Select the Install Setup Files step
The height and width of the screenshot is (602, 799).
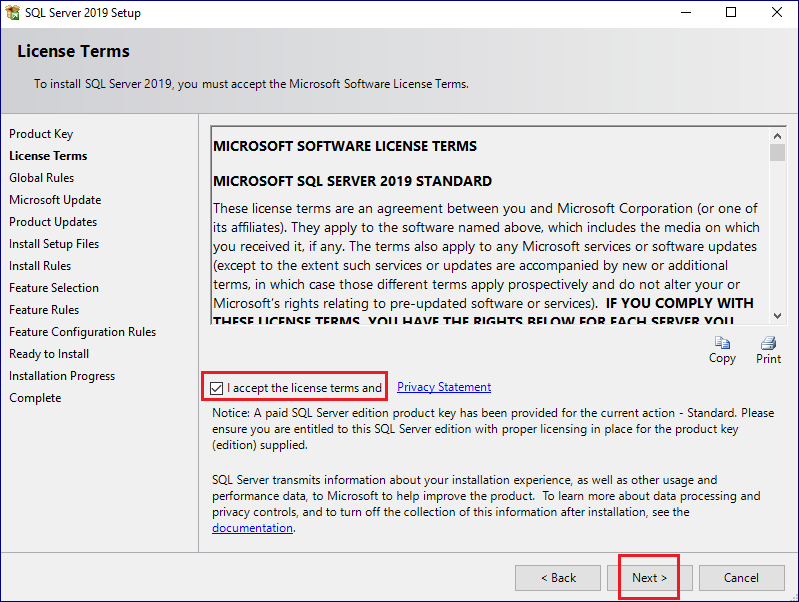pos(54,244)
